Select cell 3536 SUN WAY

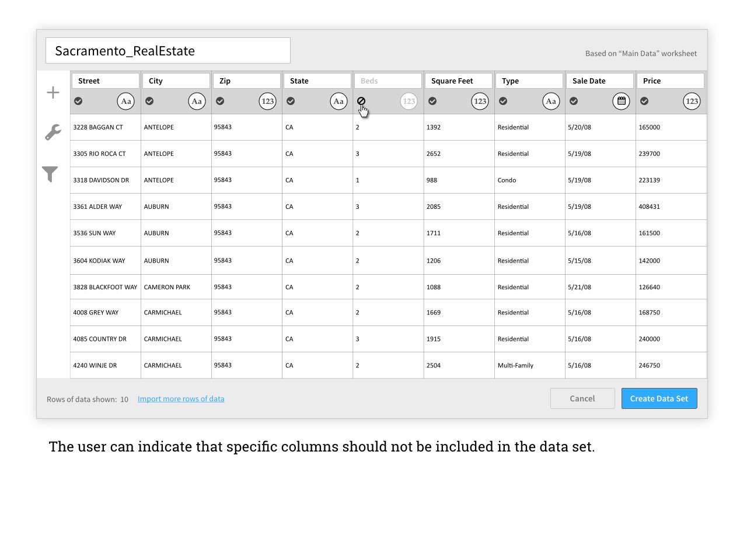point(106,233)
